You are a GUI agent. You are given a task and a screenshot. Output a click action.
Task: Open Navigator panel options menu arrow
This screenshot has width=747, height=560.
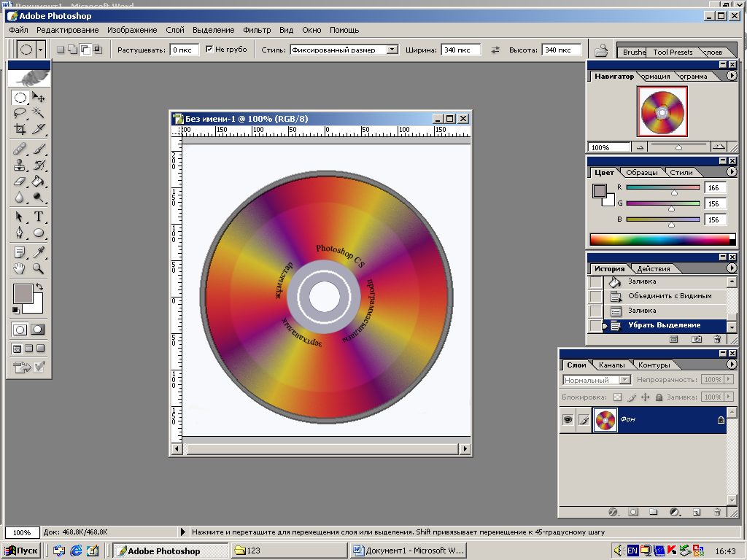coord(732,76)
